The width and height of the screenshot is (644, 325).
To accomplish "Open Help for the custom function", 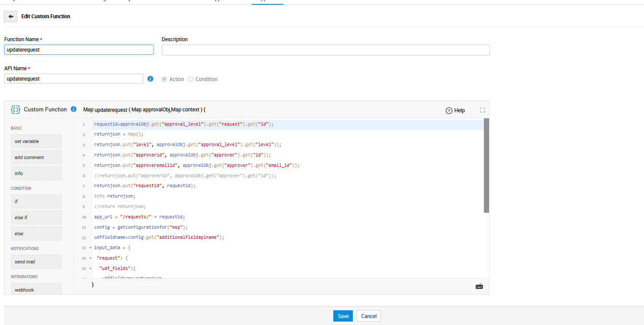I will tap(455, 110).
